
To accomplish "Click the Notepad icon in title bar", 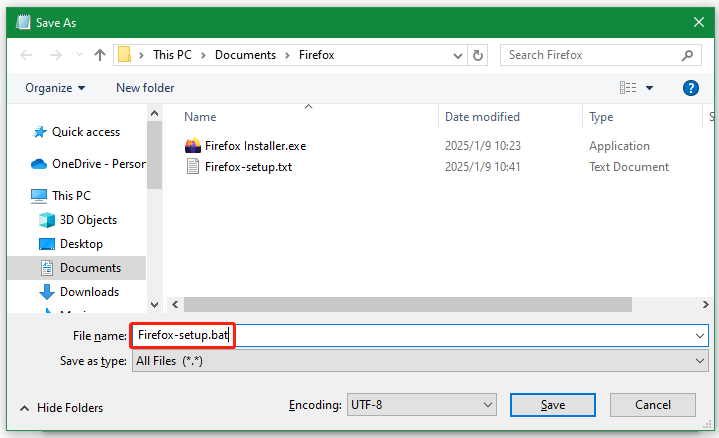I will (23, 22).
